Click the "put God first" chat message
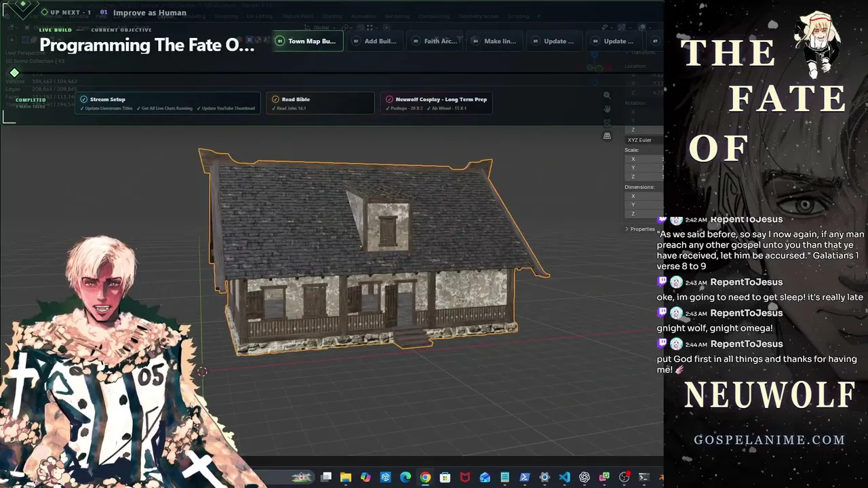 click(x=757, y=365)
